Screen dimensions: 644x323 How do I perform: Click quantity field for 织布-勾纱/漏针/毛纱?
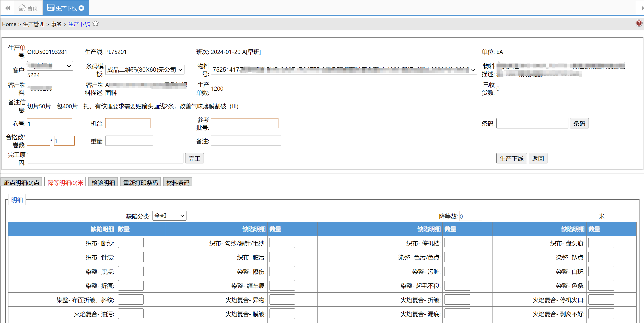point(282,243)
